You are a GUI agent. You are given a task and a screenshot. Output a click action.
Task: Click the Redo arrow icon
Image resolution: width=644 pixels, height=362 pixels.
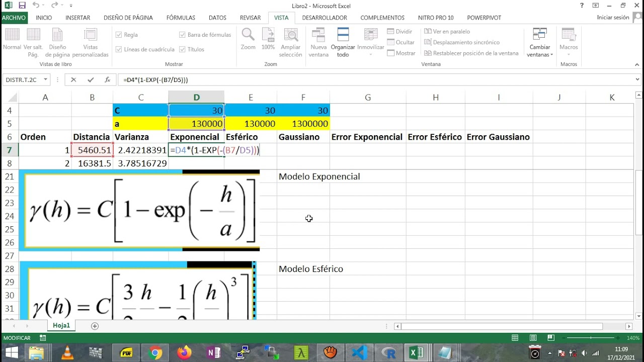pyautogui.click(x=54, y=6)
